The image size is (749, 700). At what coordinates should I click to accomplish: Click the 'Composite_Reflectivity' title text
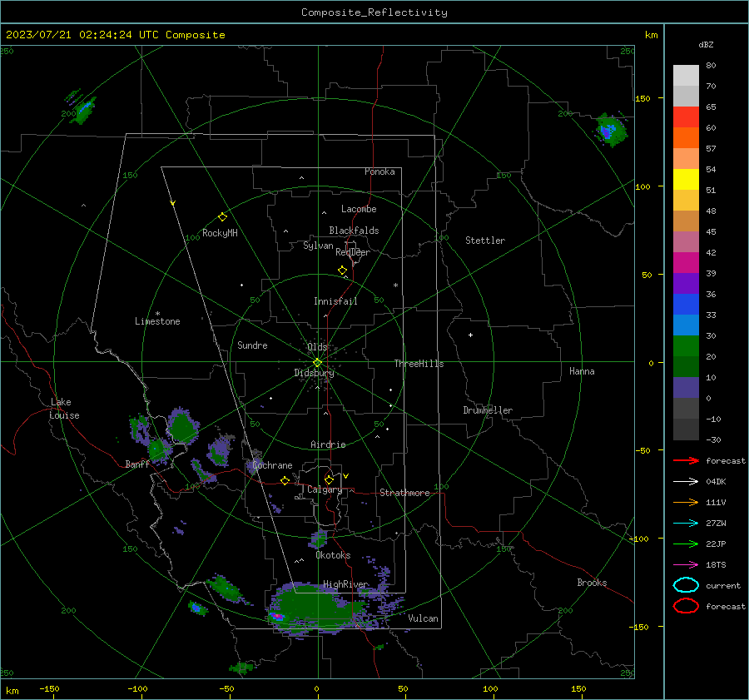(374, 12)
